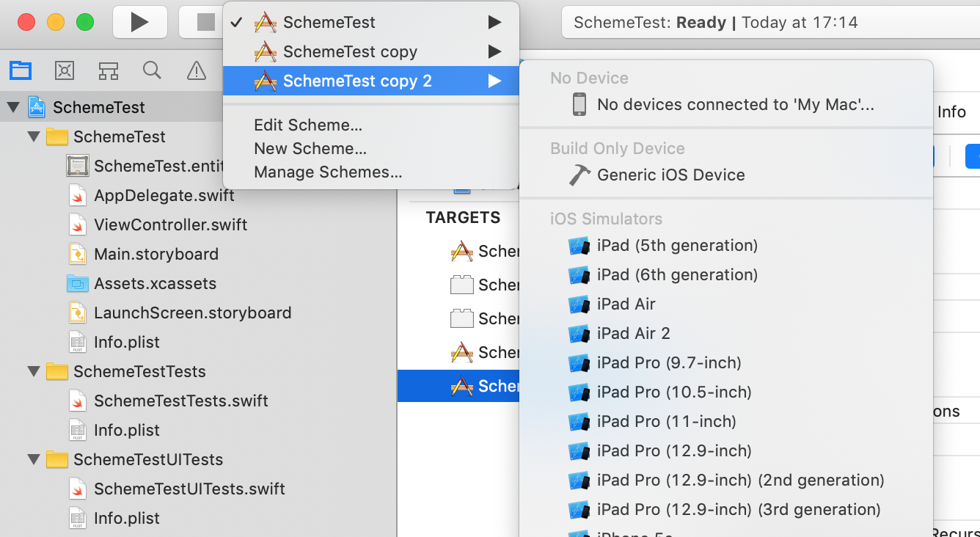Open the Source Control navigator icon
The height and width of the screenshot is (537, 980).
65,70
